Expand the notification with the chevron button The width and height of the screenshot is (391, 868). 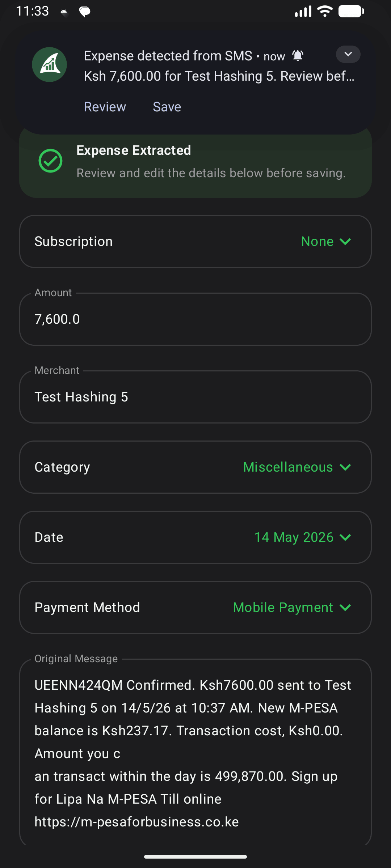[348, 54]
